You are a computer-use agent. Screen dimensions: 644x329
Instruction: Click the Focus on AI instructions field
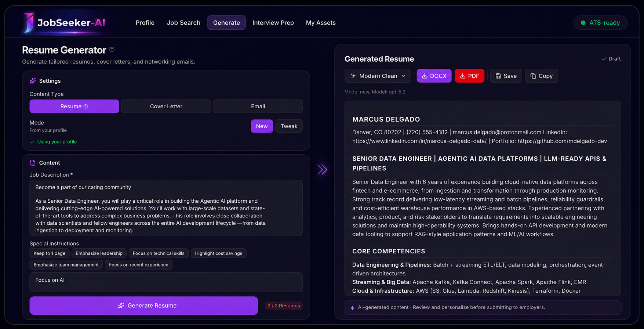click(166, 282)
